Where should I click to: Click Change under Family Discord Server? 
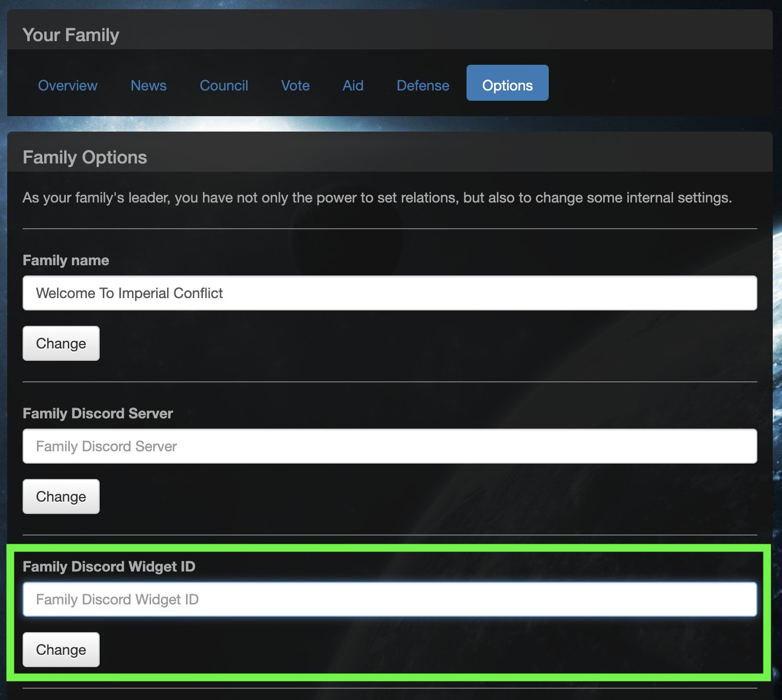(x=61, y=496)
